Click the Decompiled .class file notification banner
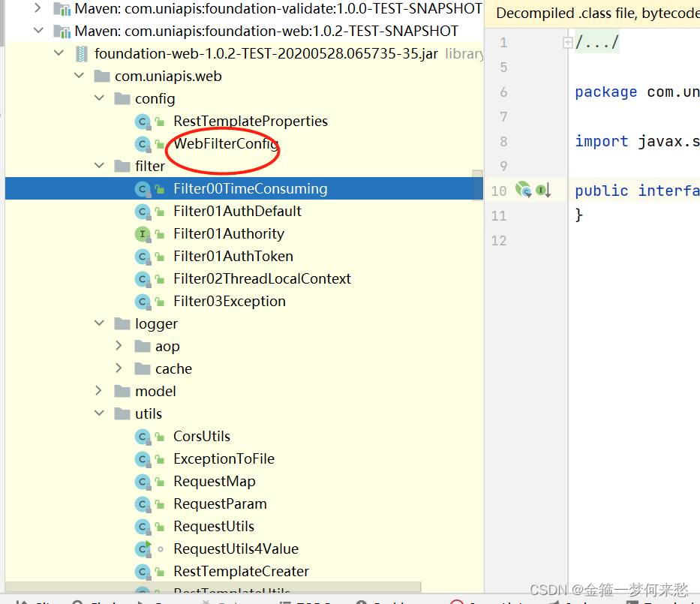Image resolution: width=700 pixels, height=604 pixels. [x=593, y=14]
